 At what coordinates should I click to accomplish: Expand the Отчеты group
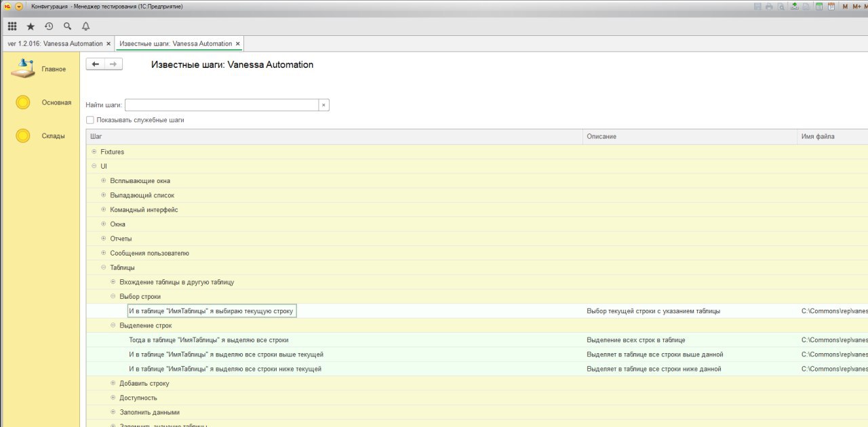click(x=104, y=239)
